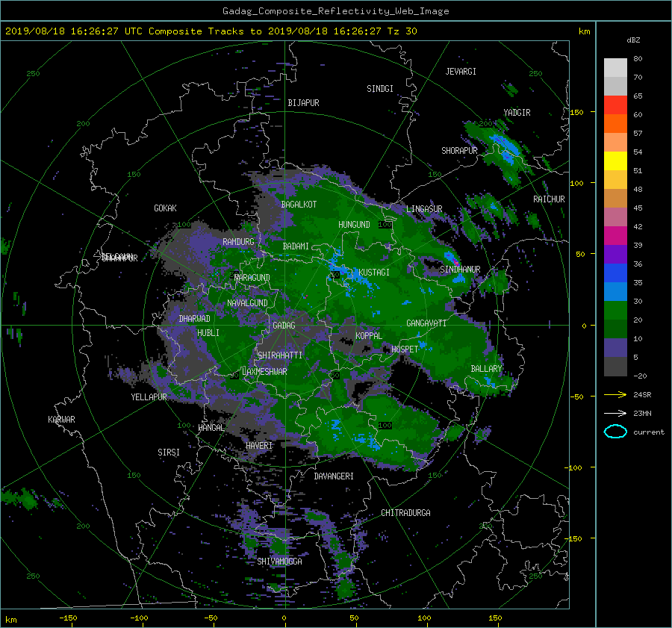The width and height of the screenshot is (672, 628).
Task: Pick the bright green 20-30 dBZ swatch
Action: click(615, 310)
